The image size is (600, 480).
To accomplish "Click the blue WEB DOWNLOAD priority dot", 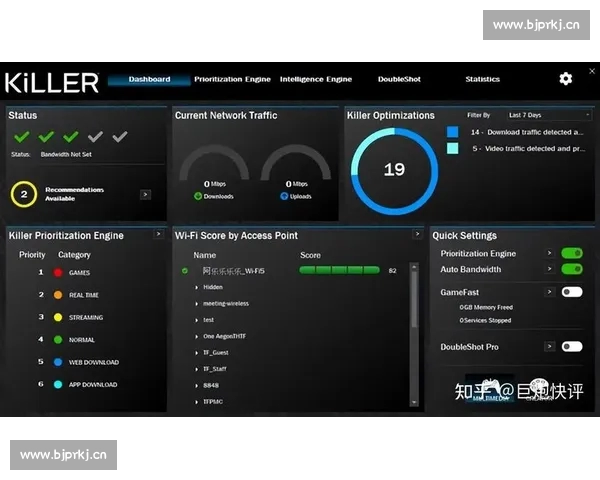I will (58, 362).
